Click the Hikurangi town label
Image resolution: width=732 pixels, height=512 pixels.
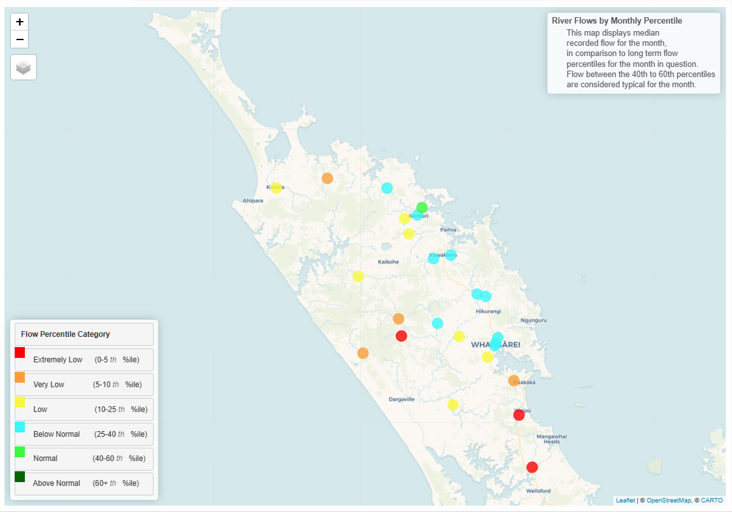(488, 311)
